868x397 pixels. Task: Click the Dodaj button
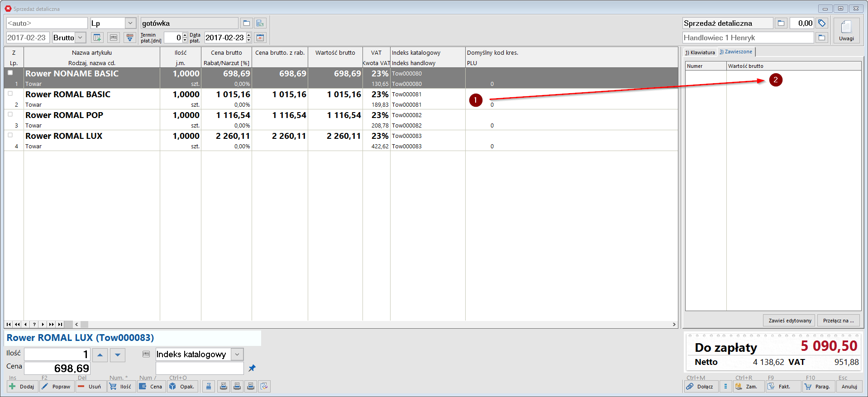tap(22, 386)
